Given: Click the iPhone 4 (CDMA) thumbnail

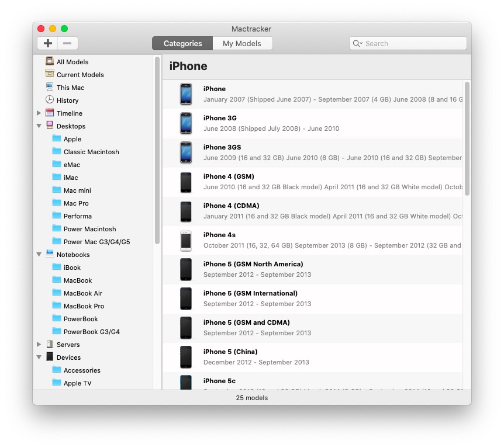Looking at the screenshot, I should pos(186,211).
